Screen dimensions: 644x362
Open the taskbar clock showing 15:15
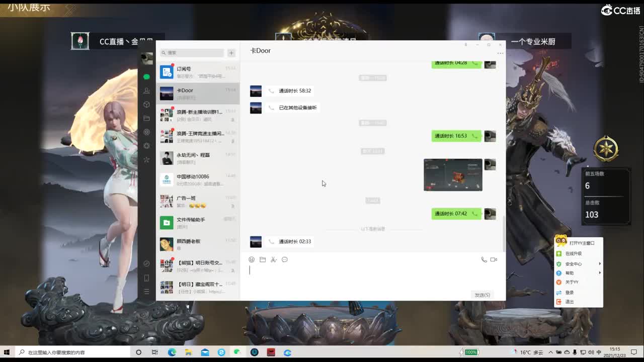[x=615, y=352]
